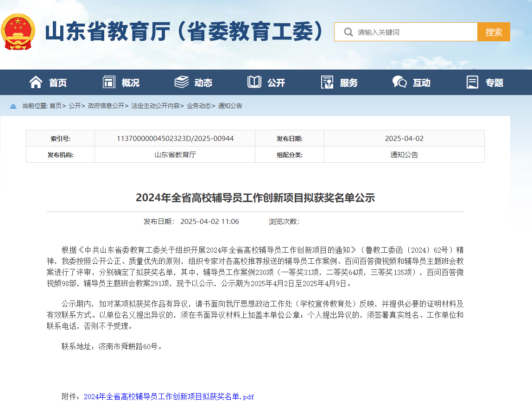Click the article title 2024年全省高校辅导员工作创新项目拟获奖名单公示
This screenshot has height=408, width=532.
click(x=255, y=198)
